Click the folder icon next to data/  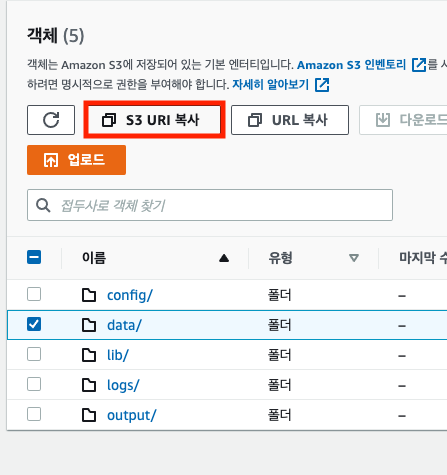[89, 325]
